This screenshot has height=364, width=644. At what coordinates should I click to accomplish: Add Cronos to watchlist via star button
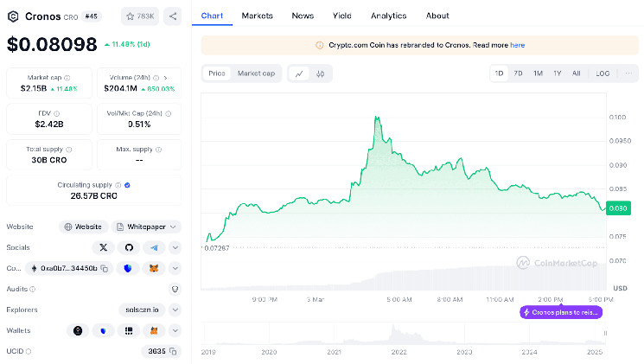[140, 16]
